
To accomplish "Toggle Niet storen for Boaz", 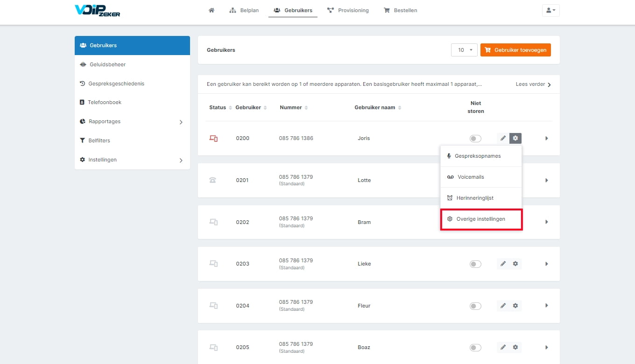I will 475,348.
